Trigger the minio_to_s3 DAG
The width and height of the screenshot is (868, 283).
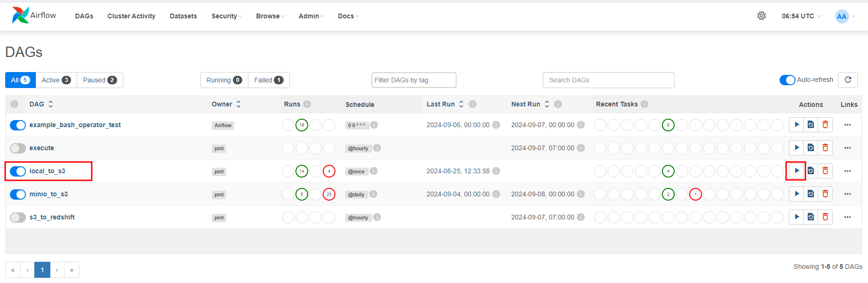pyautogui.click(x=796, y=194)
